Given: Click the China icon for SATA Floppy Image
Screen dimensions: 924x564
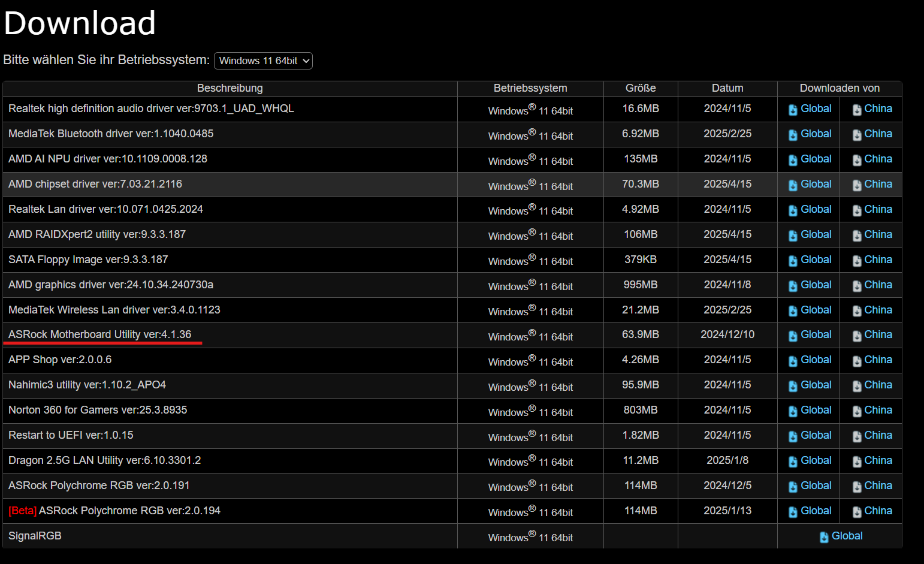Looking at the screenshot, I should click(x=857, y=261).
